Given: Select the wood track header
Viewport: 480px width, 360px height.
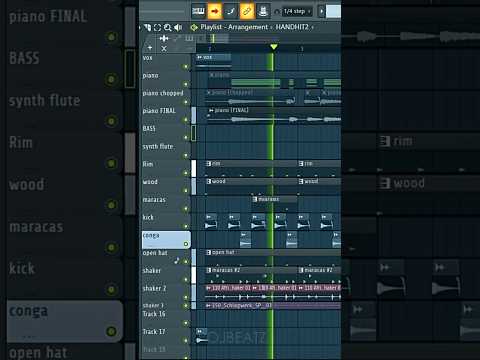Looking at the screenshot, I should point(166,186).
